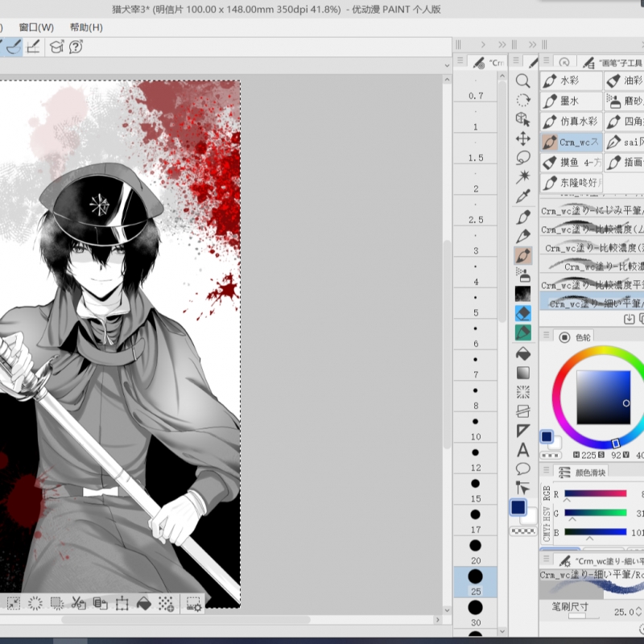The width and height of the screenshot is (644, 644).
Task: Switch to the 颜色滑块 tab
Action: point(582,473)
